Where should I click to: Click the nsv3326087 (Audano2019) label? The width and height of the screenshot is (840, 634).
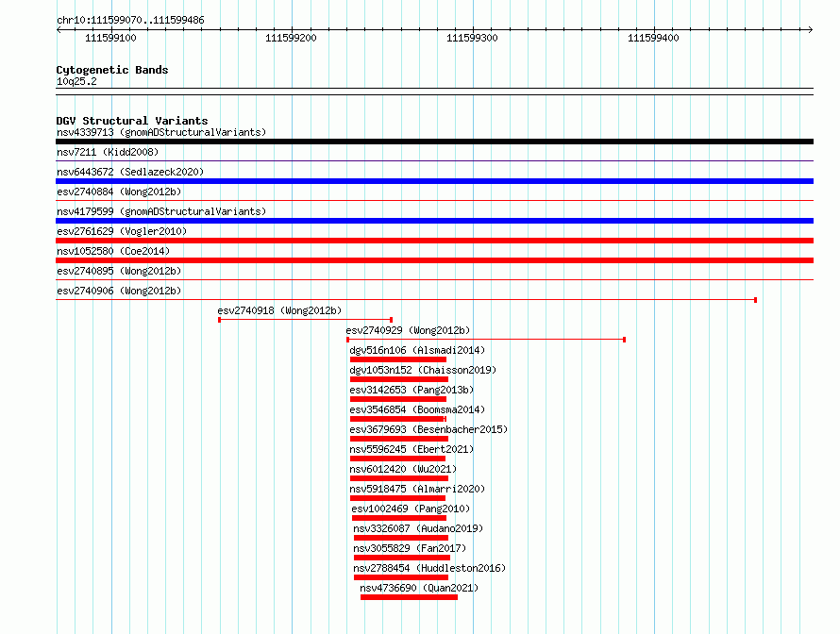tap(418, 528)
